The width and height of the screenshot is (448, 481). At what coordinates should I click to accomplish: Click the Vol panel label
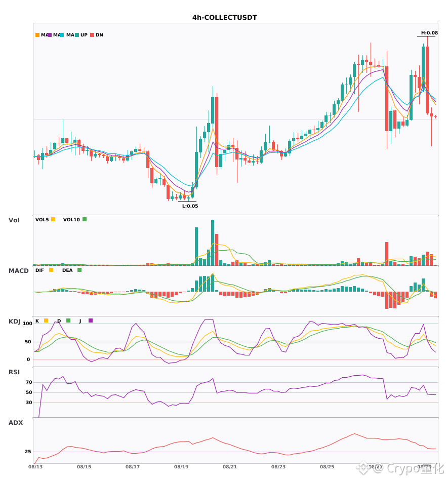click(x=14, y=220)
